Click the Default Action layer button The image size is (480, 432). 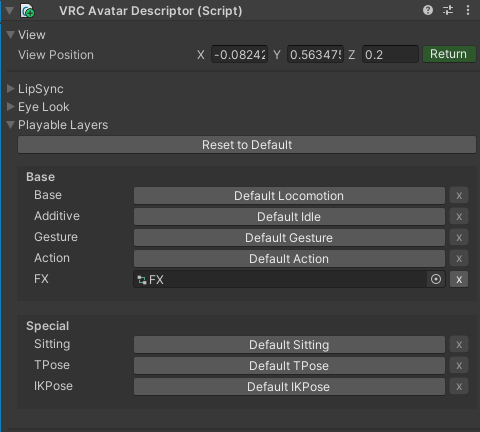pyautogui.click(x=289, y=259)
